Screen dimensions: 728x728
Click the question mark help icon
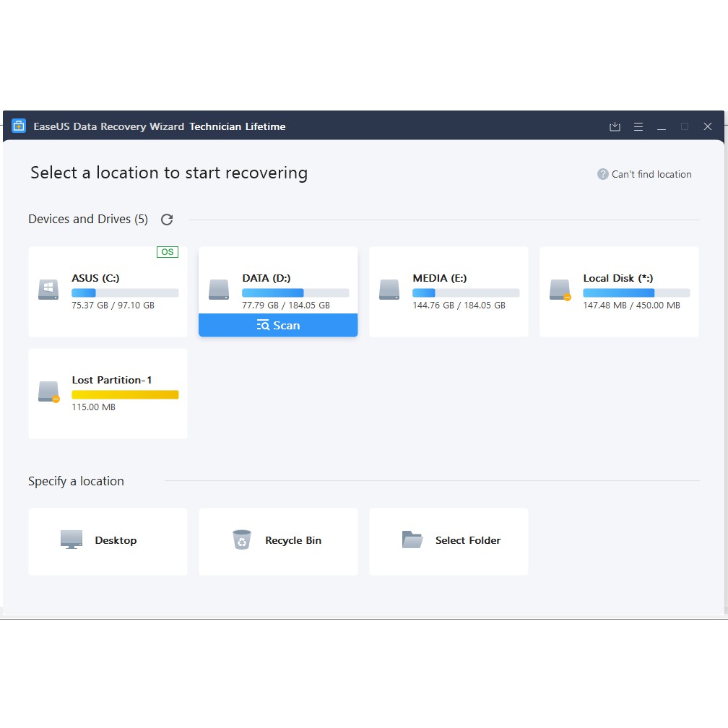click(602, 174)
